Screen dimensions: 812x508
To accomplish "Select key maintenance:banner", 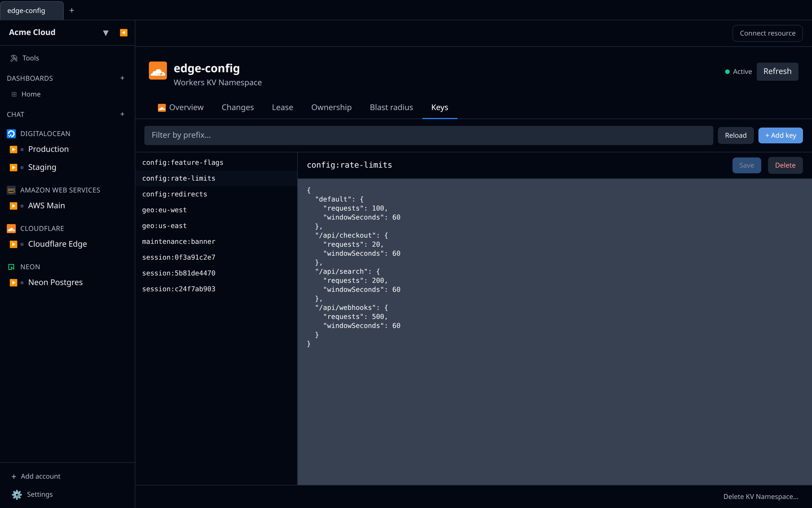I will [216, 242].
